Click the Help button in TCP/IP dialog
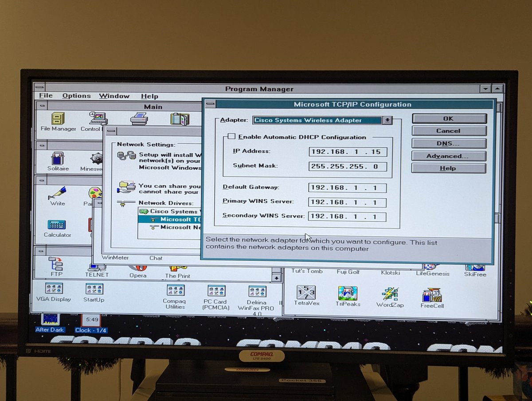This screenshot has height=401, width=532. coord(449,168)
